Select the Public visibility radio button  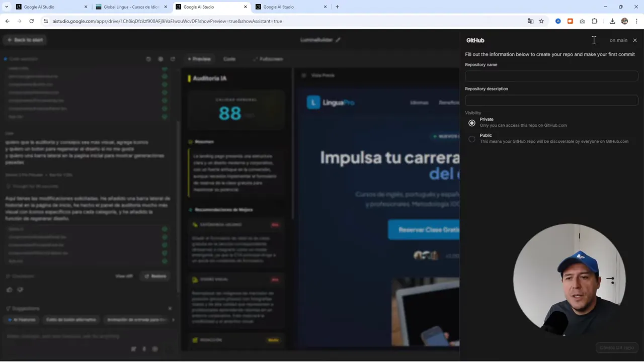(x=471, y=139)
